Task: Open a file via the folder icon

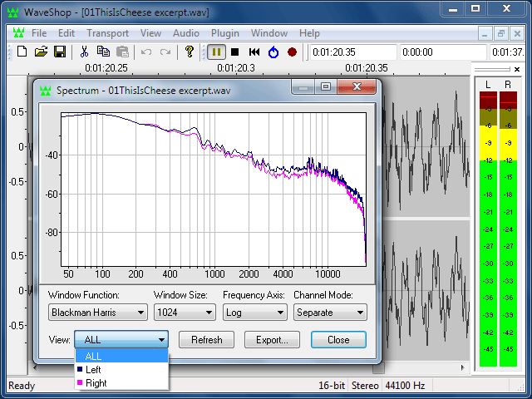Action: click(x=41, y=52)
